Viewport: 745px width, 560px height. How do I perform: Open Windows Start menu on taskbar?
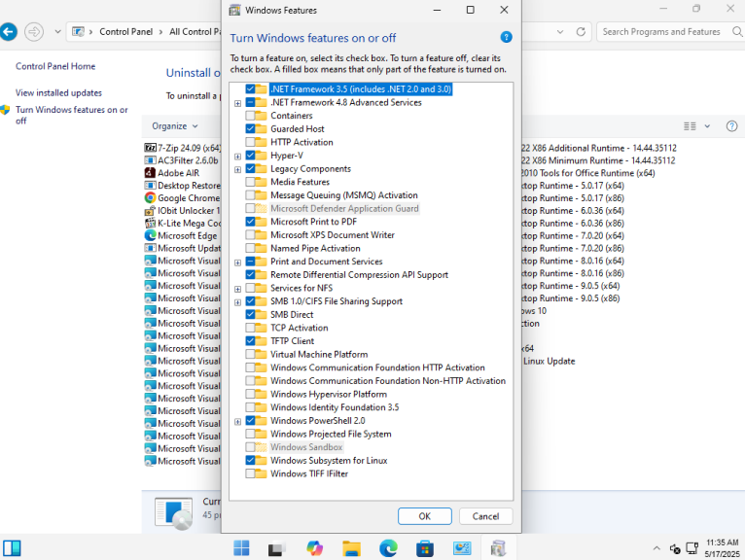click(x=241, y=548)
